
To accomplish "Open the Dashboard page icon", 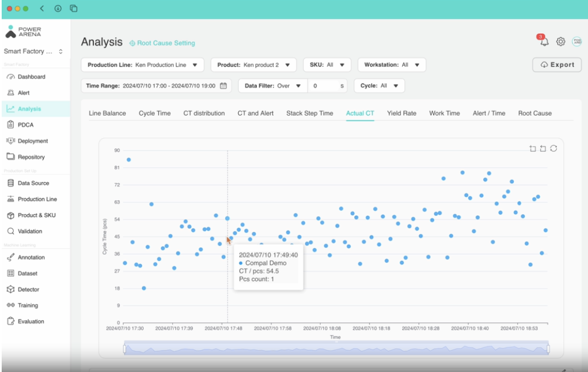I will tap(11, 77).
